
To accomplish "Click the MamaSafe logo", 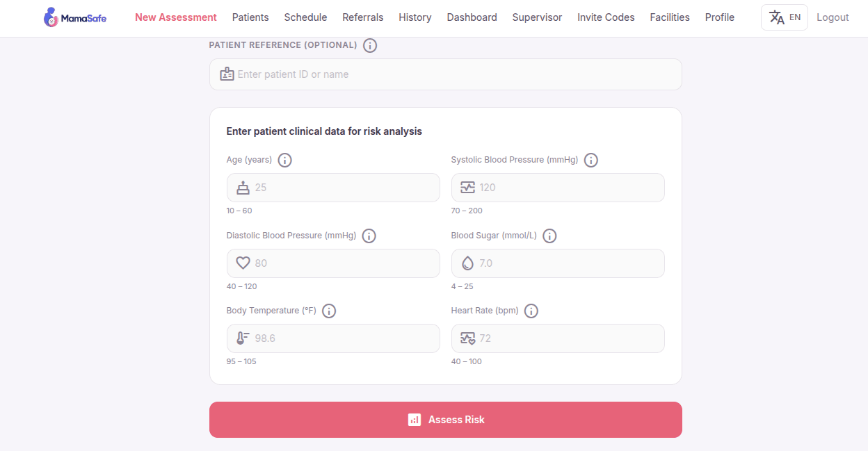I will point(74,17).
